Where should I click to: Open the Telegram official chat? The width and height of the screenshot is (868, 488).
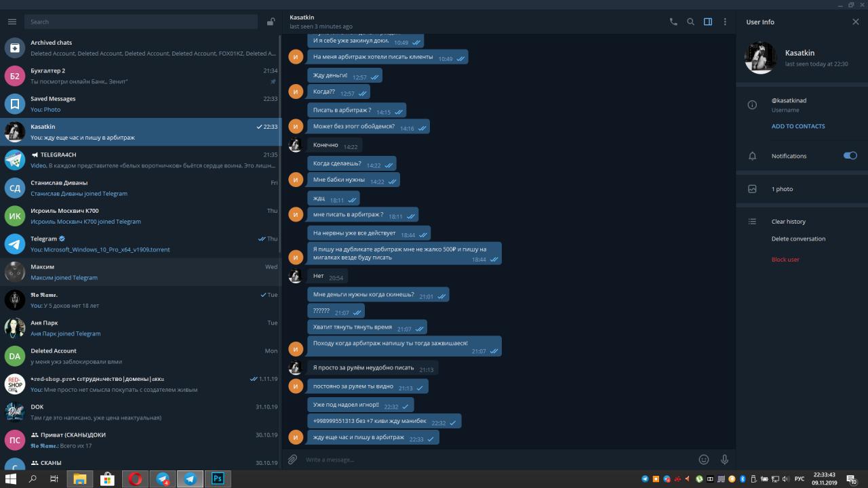point(140,244)
